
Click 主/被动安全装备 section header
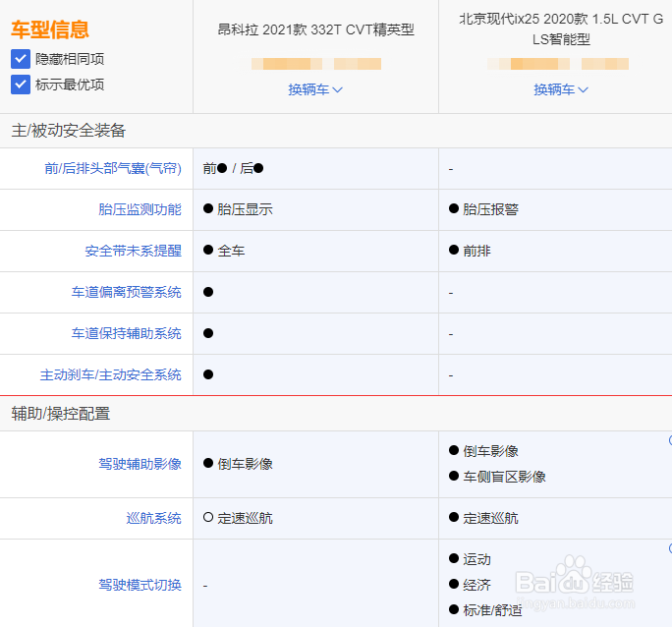69,131
